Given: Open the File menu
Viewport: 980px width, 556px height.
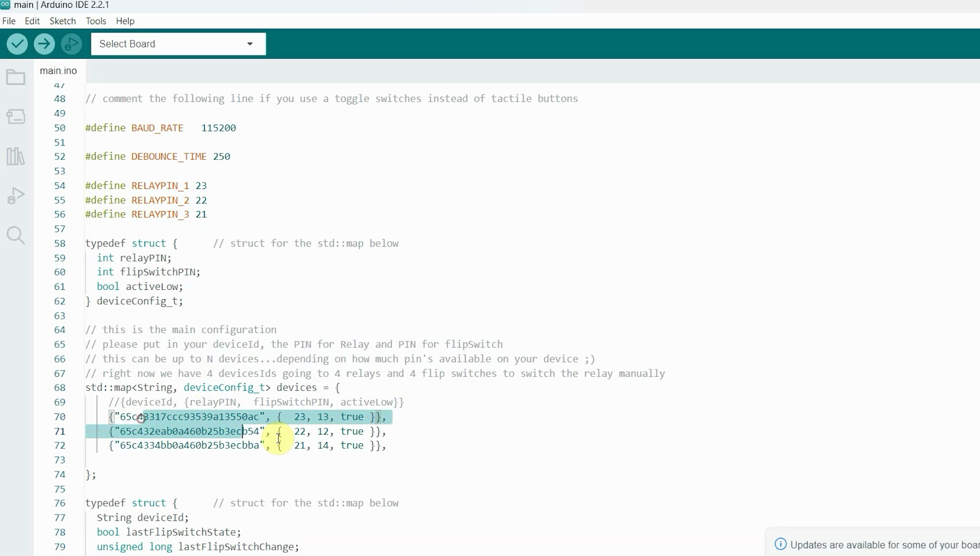Looking at the screenshot, I should pyautogui.click(x=9, y=21).
